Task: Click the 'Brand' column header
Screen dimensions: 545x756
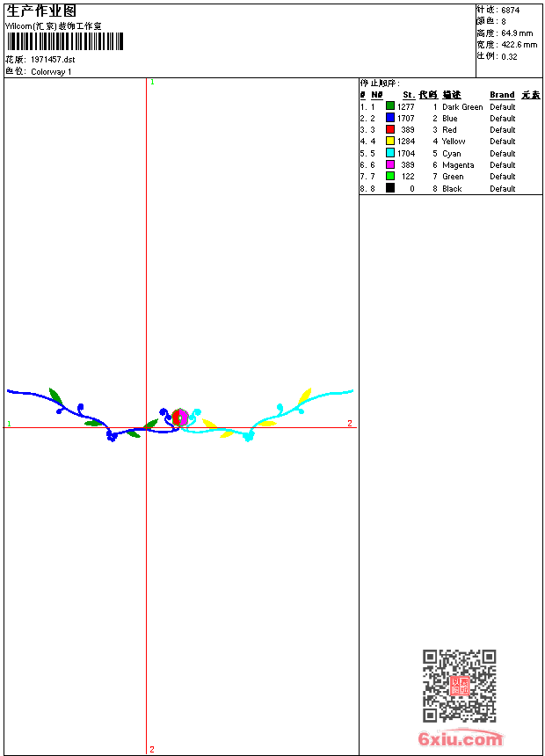Action: tap(502, 95)
